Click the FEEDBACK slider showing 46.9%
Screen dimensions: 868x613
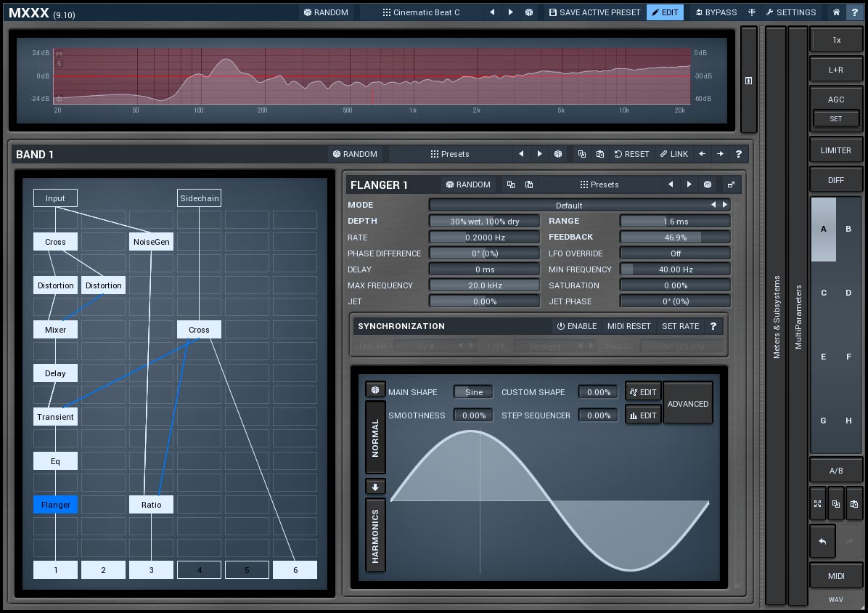675,238
